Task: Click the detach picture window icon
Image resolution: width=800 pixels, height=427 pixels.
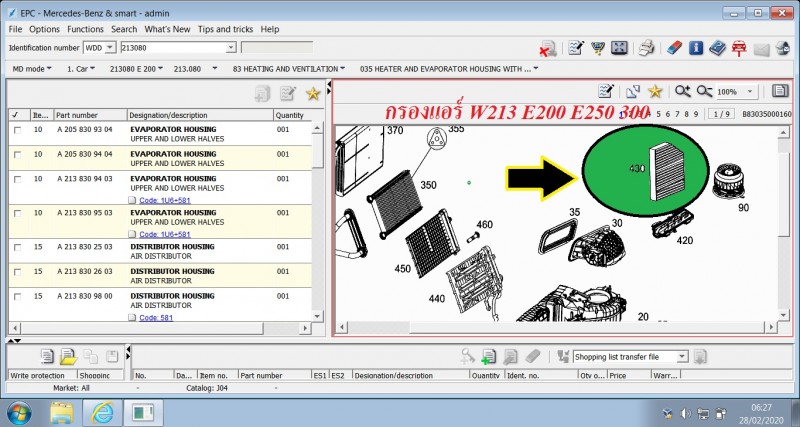Action: click(x=633, y=91)
